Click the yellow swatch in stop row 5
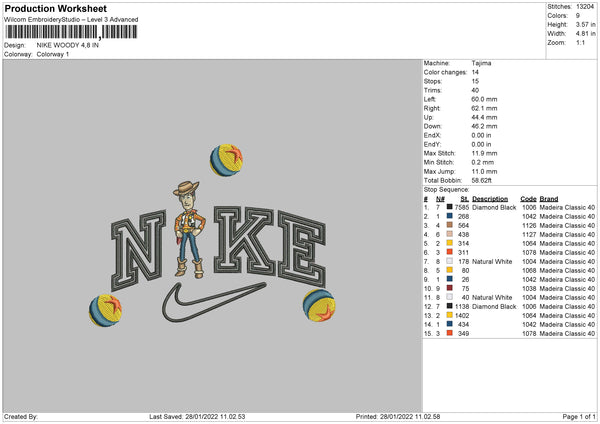Image resolution: width=600 pixels, height=424 pixels. tap(450, 243)
